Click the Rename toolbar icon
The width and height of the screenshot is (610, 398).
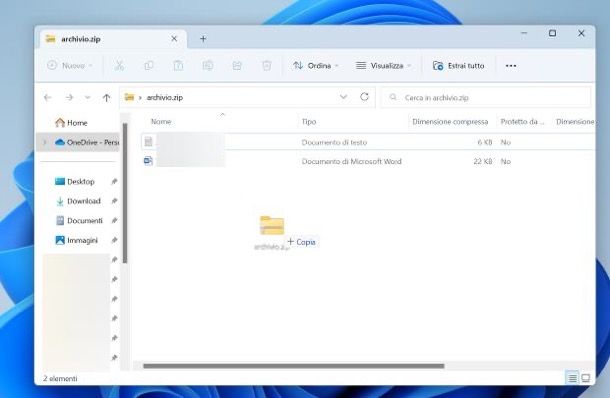[x=208, y=65]
